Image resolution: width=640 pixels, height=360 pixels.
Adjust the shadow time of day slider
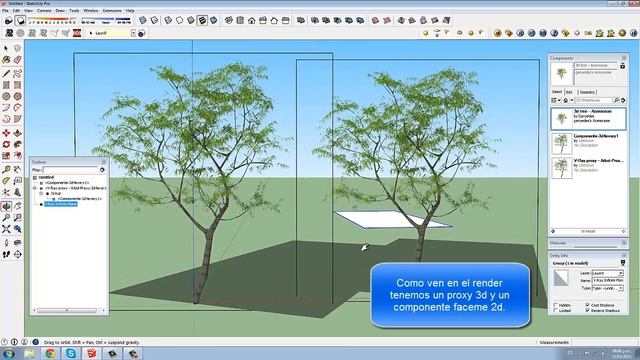(x=106, y=19)
